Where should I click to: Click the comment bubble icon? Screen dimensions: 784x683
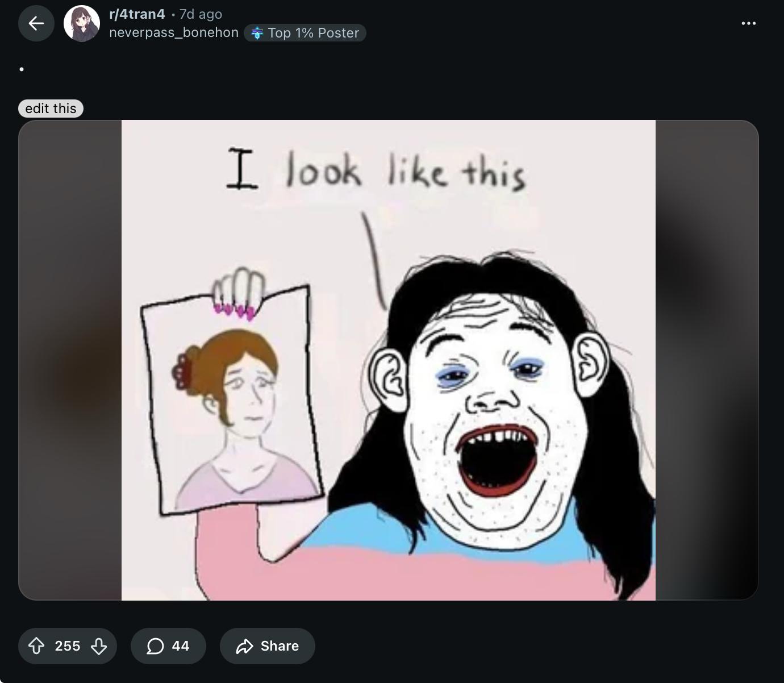click(x=155, y=646)
